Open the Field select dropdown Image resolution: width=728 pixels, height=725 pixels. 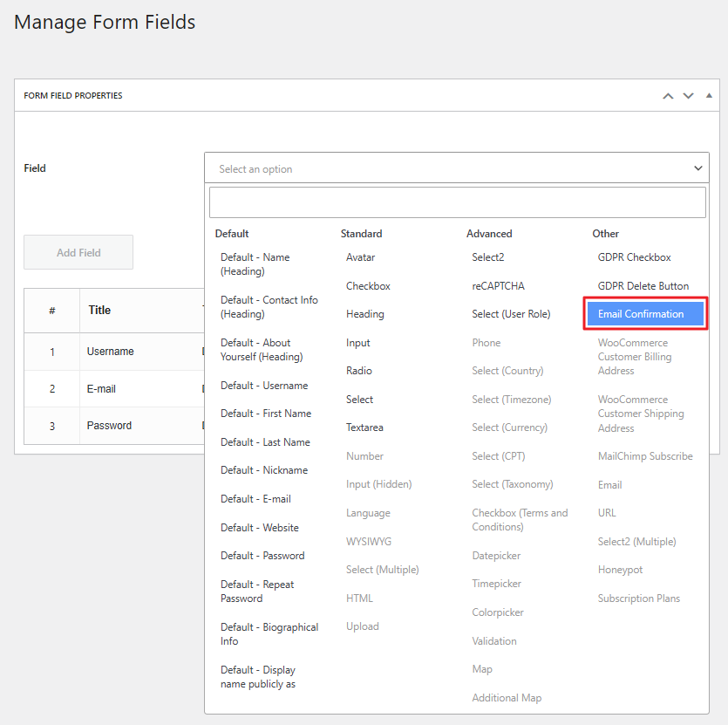(456, 168)
